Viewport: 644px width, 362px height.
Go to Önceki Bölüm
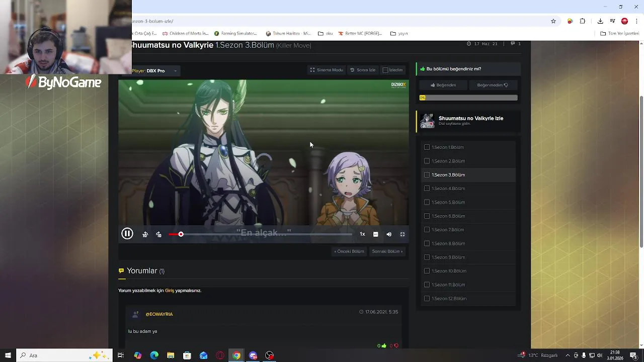pos(349,251)
